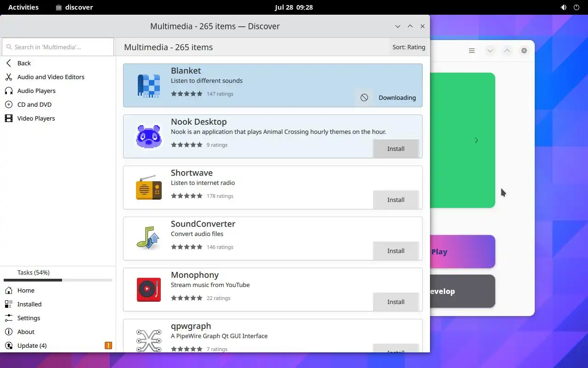Install Nook Desktop
Screen dimensions: 588x368
click(x=396, y=149)
